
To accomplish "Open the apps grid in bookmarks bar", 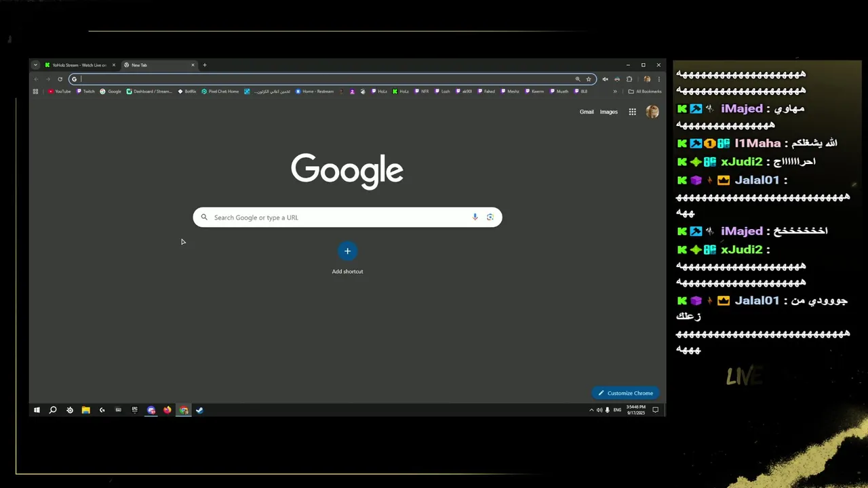I will click(x=35, y=91).
